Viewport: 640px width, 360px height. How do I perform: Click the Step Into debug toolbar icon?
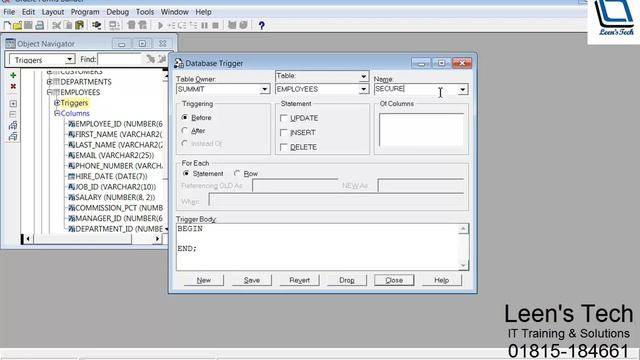pyautogui.click(x=171, y=25)
